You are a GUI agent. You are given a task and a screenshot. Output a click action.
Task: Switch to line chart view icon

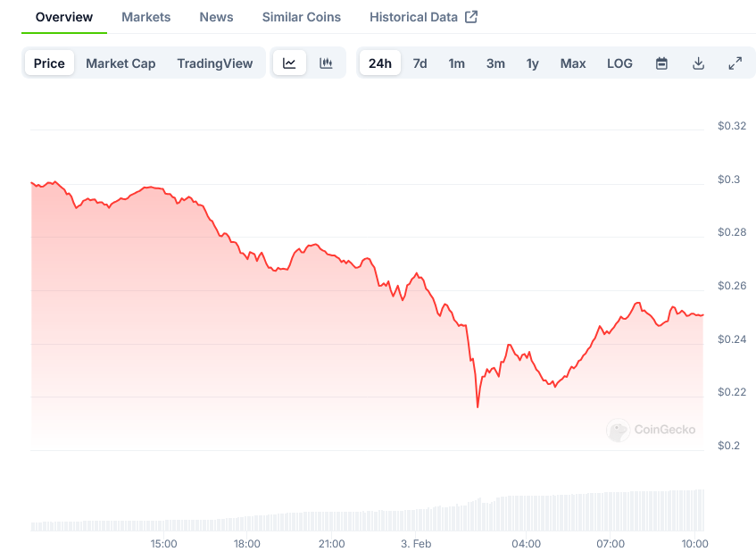coord(289,63)
